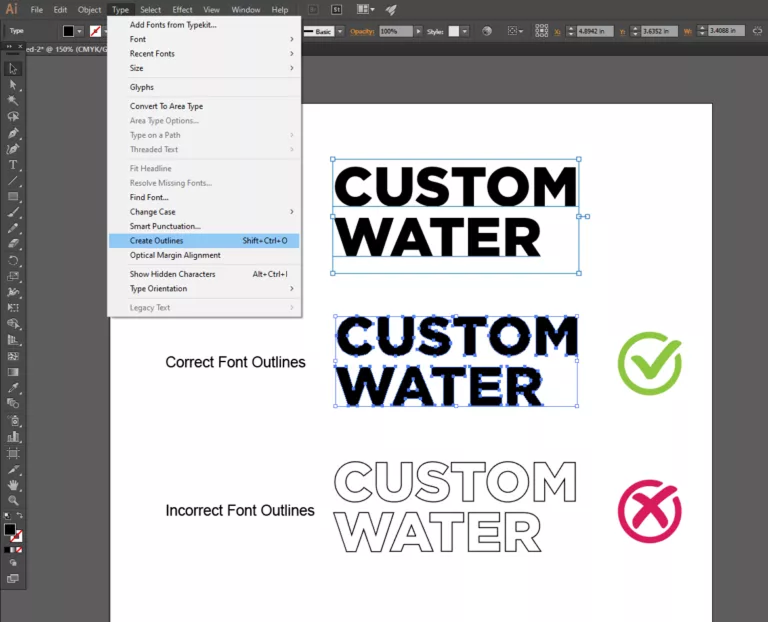Select the Zoom tool
Viewport: 768px width, 622px height.
click(x=13, y=500)
